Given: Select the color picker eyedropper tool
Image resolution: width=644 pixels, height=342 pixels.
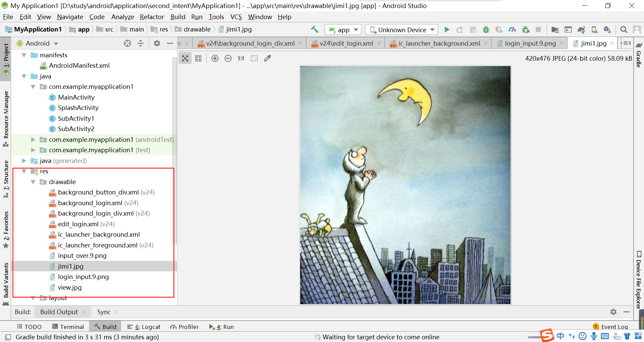Looking at the screenshot, I should tap(267, 58).
